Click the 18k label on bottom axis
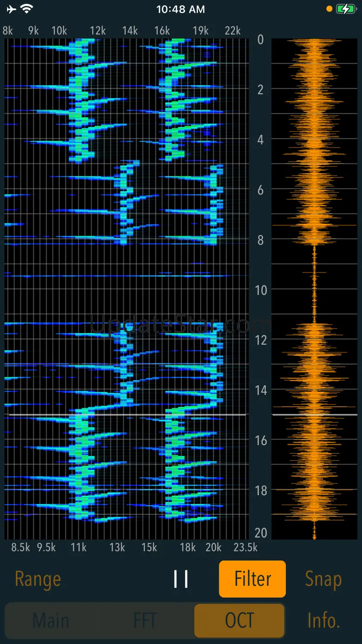The height and width of the screenshot is (644, 362). point(187,547)
